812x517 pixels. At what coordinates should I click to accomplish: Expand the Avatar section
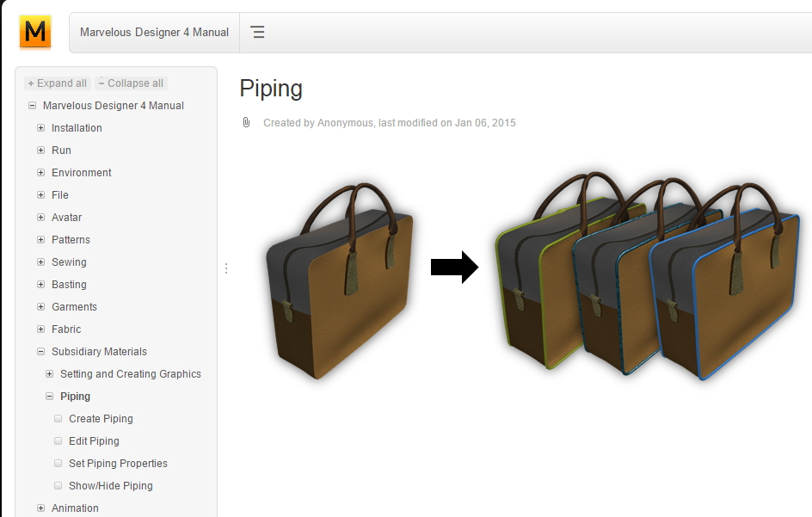coord(40,218)
